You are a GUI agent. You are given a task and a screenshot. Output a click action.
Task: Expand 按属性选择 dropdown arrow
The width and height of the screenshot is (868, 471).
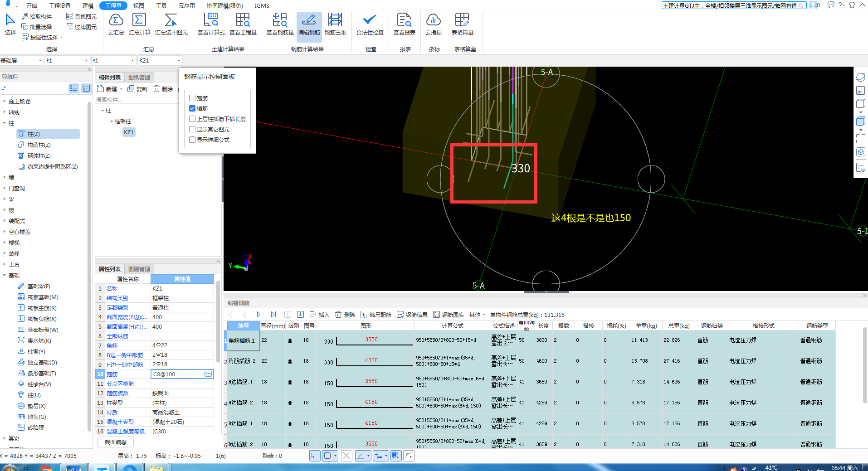(x=61, y=37)
